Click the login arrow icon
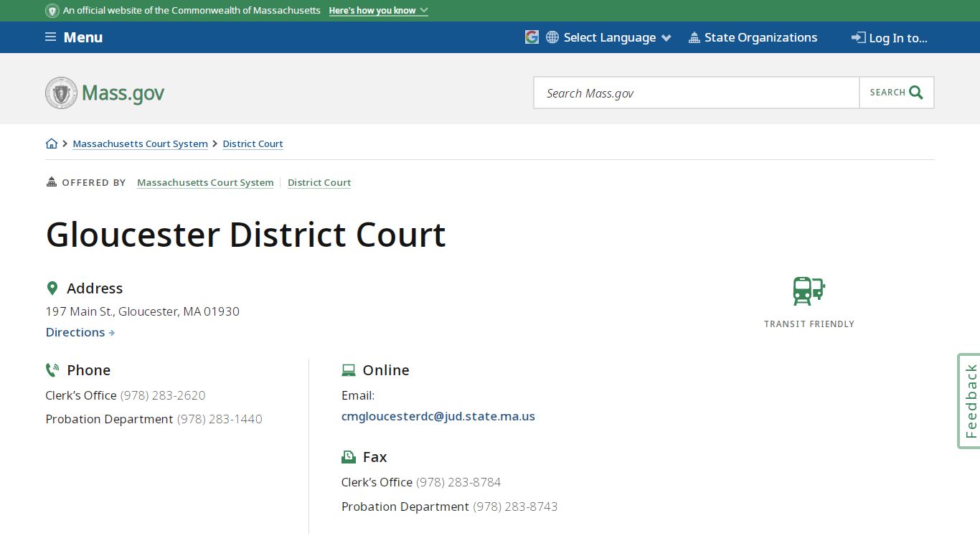 click(859, 37)
